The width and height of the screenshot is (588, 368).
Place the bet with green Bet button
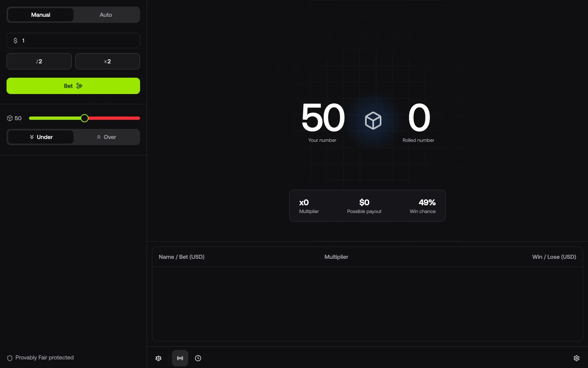(73, 86)
